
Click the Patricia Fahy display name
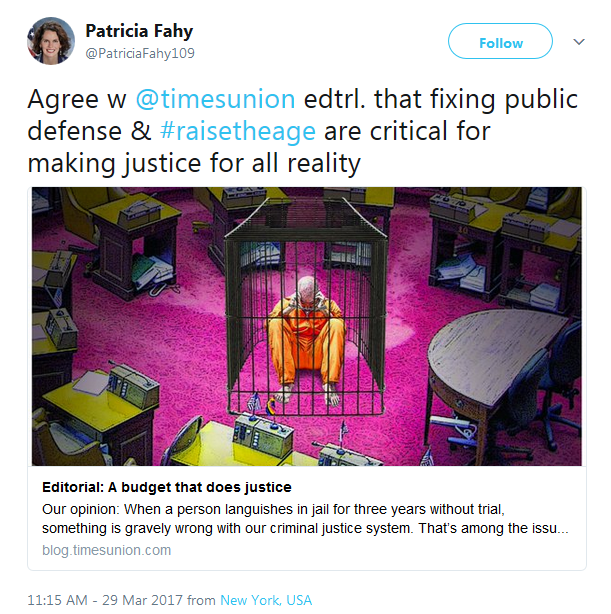click(x=139, y=31)
